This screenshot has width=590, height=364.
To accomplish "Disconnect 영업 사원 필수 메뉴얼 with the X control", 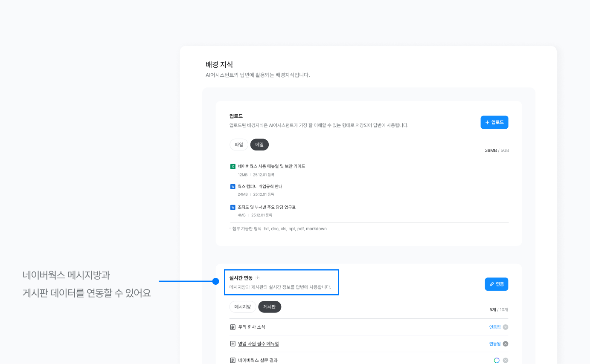I will coord(505,344).
